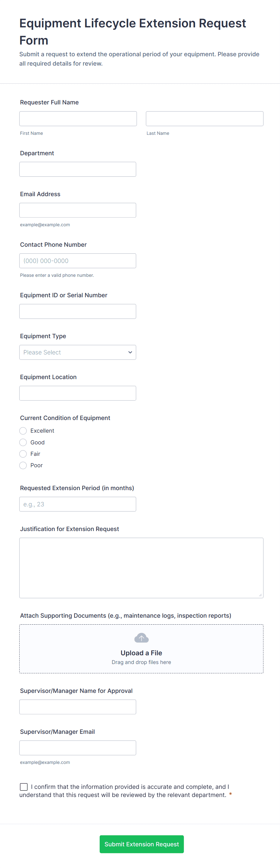This screenshot has height=868, width=280.
Task: Choose Fair for current equipment condition
Action: (x=23, y=453)
